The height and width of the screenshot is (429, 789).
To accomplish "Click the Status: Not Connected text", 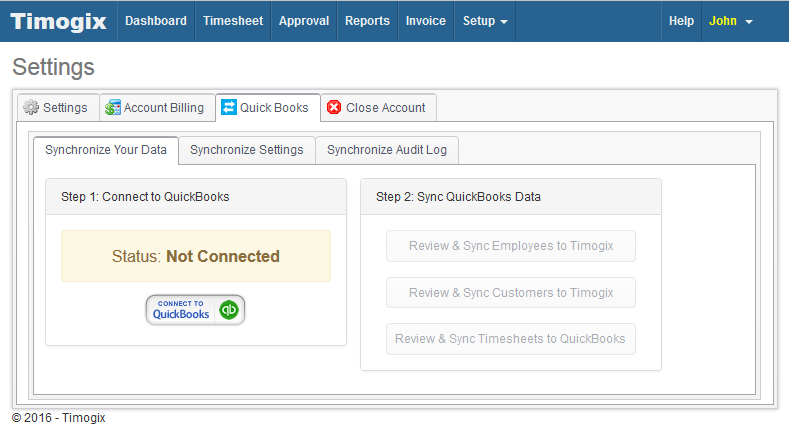I will tap(196, 256).
